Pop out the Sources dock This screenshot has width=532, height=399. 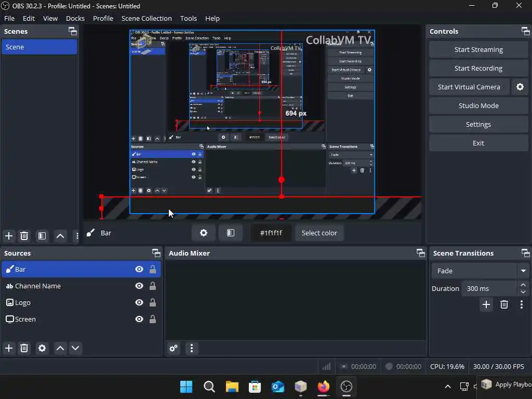(156, 253)
